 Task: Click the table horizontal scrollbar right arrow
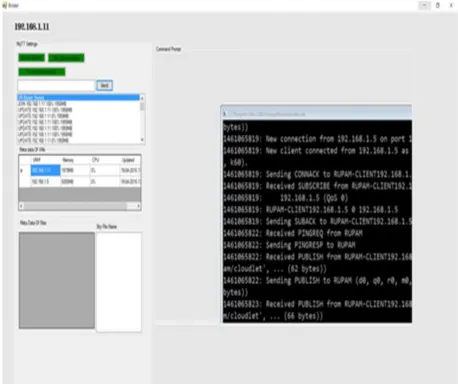point(138,206)
